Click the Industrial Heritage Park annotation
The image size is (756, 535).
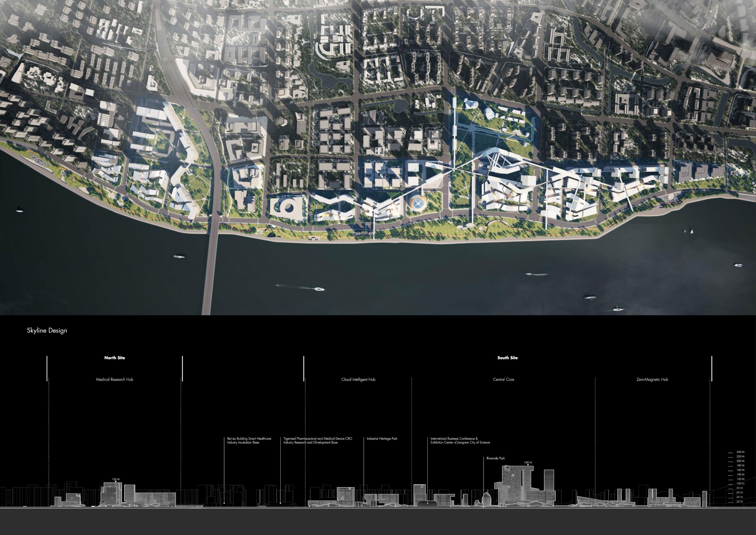tap(382, 439)
